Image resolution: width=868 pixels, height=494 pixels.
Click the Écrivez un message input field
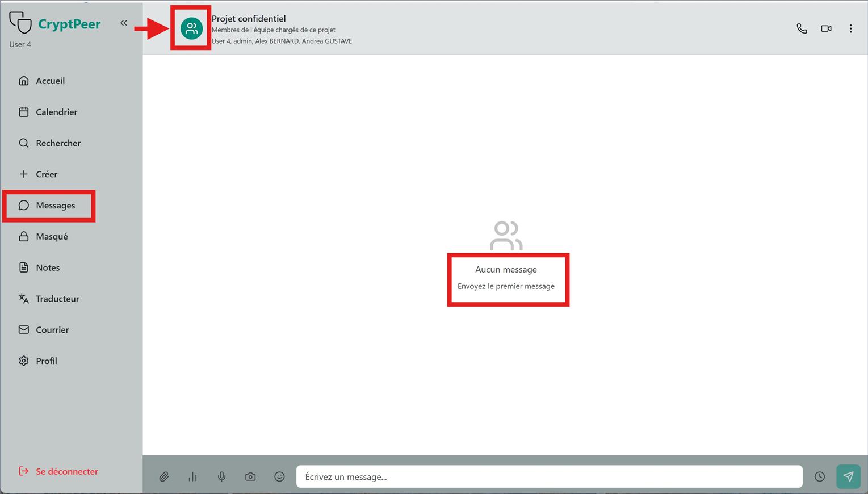pyautogui.click(x=548, y=476)
